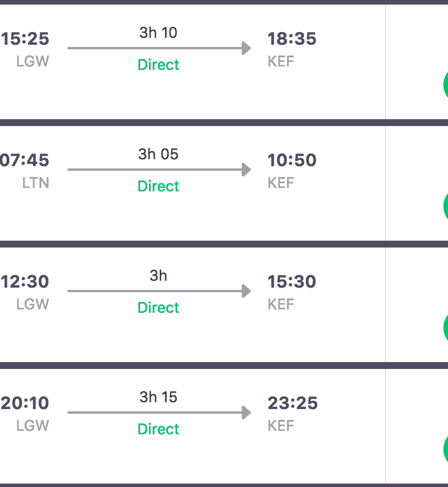
Task: Click the 3h 15 flight duration
Action: point(159,397)
